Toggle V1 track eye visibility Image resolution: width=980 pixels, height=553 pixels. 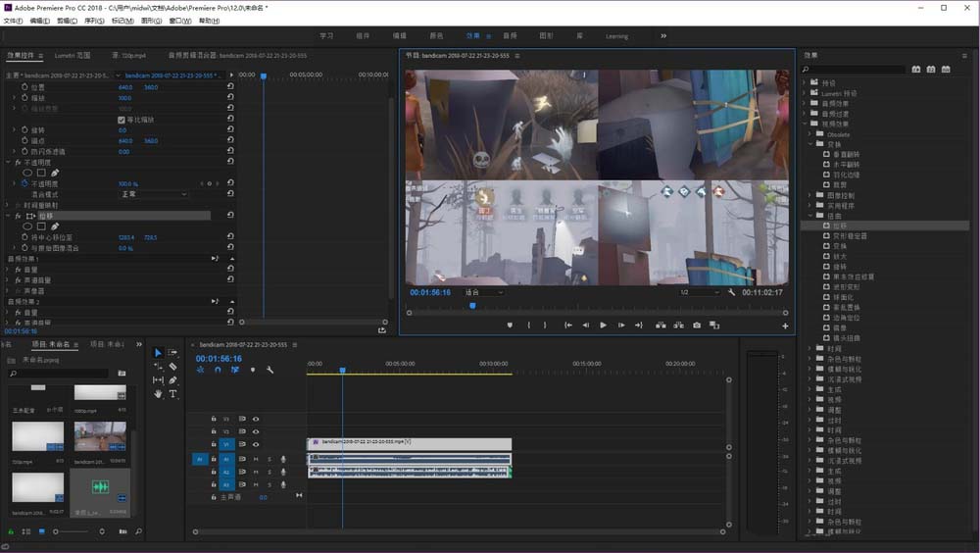[x=256, y=444]
